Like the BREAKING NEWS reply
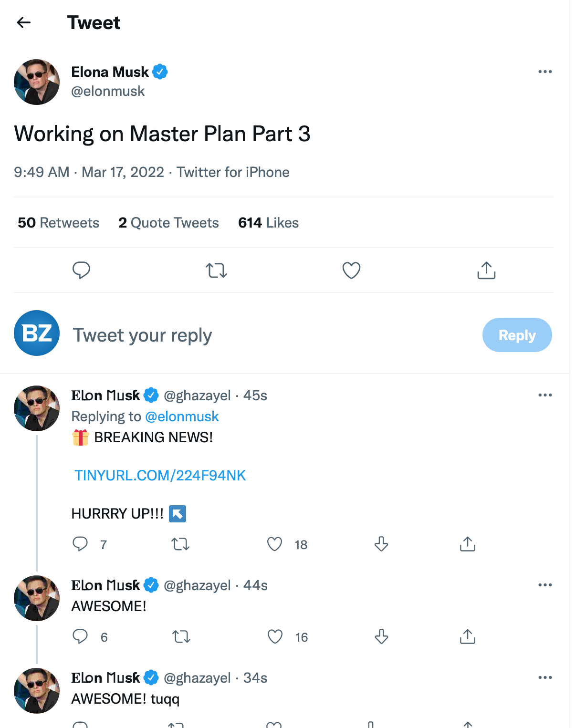This screenshot has width=586, height=728. (x=275, y=544)
